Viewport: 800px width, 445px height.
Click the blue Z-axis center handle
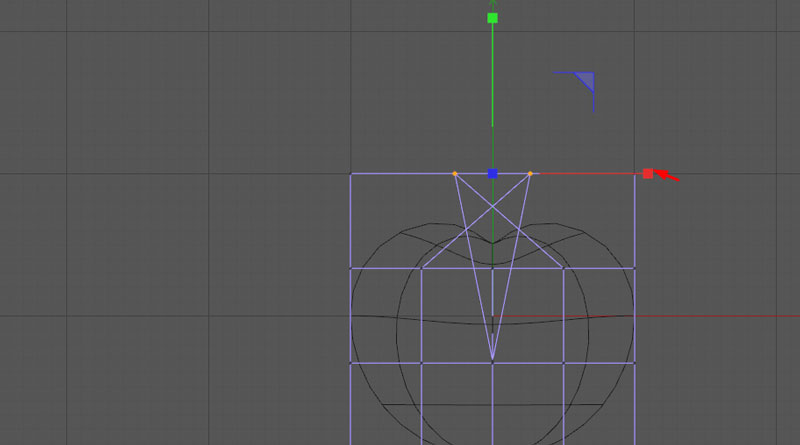492,174
